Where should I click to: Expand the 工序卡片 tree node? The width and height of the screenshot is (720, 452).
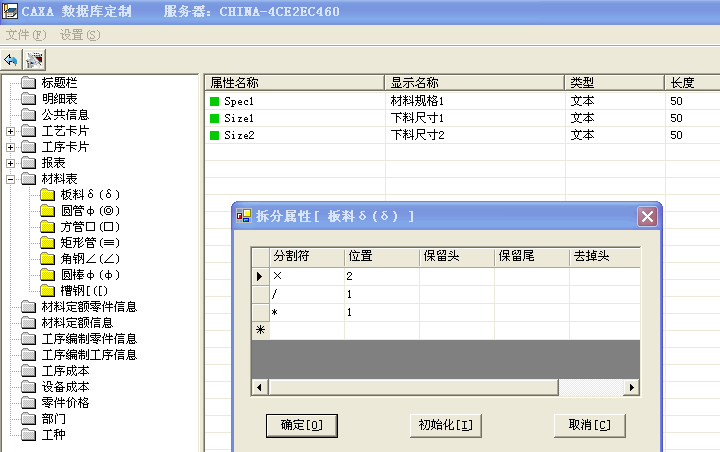click(10, 147)
